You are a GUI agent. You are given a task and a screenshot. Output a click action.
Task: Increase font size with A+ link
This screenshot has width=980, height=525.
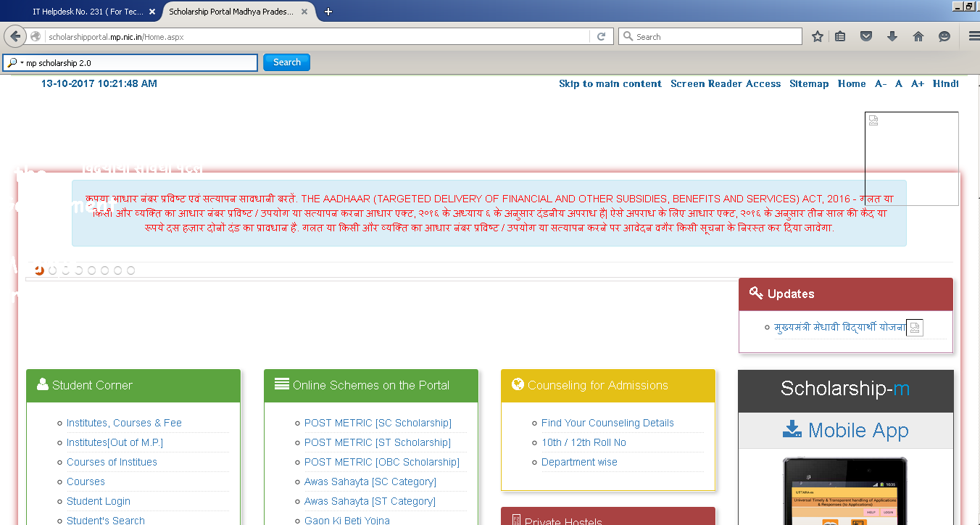point(917,83)
